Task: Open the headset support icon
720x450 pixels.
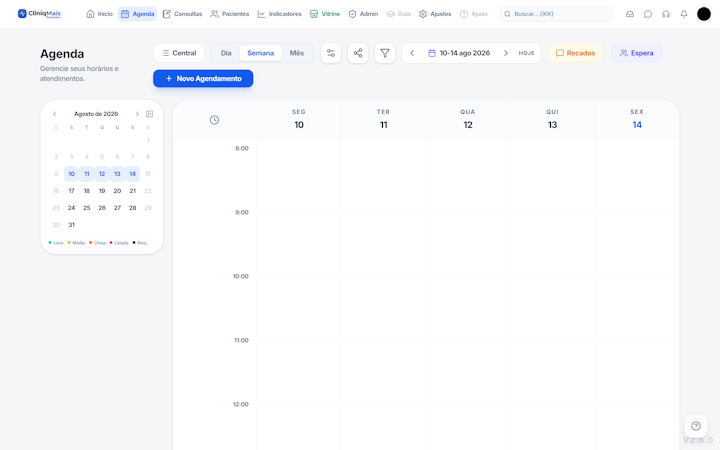Action: click(666, 14)
